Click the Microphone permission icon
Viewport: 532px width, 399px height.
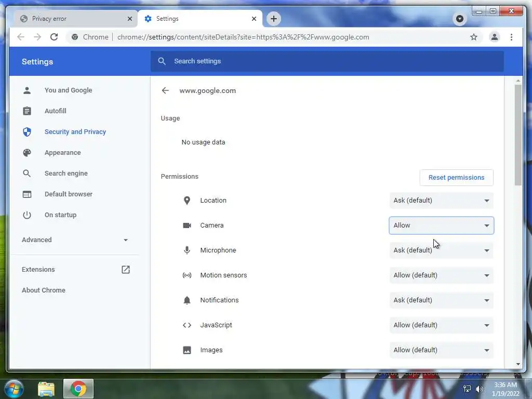pyautogui.click(x=187, y=250)
